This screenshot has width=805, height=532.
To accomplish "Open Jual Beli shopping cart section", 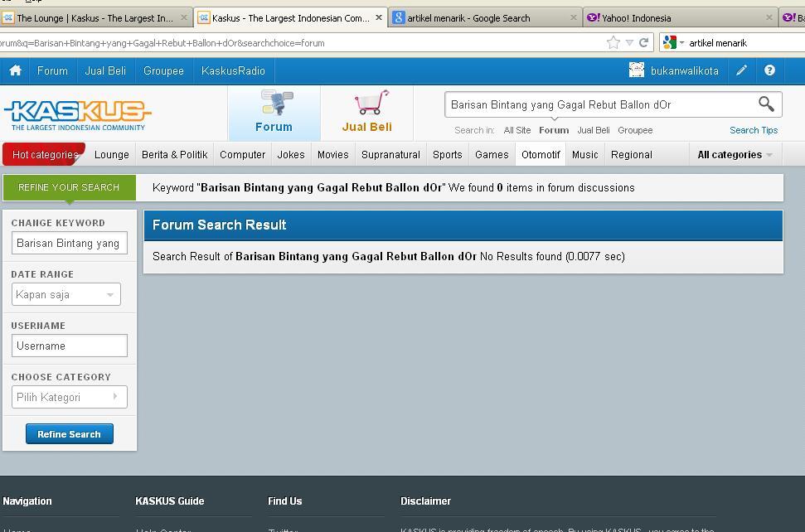I will coord(367,112).
